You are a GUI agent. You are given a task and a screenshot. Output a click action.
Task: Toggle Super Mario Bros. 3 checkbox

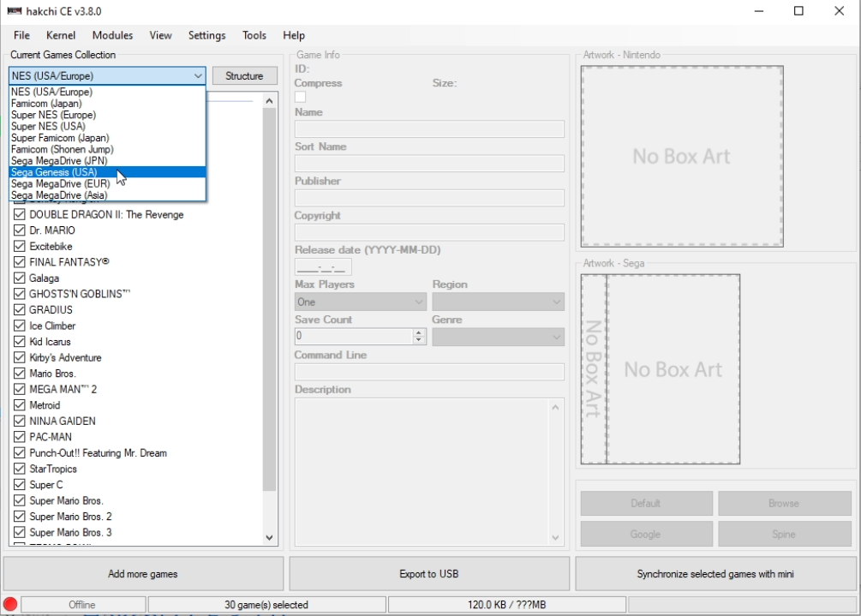click(x=20, y=533)
